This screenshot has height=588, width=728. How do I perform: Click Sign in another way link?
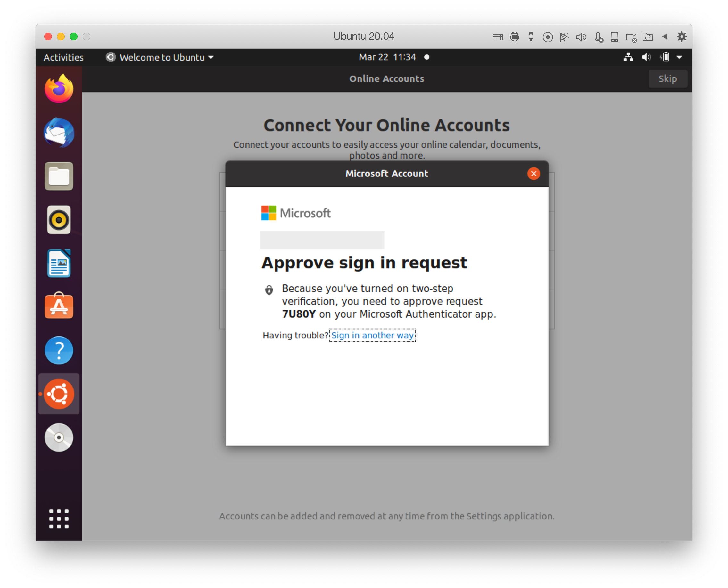click(372, 335)
